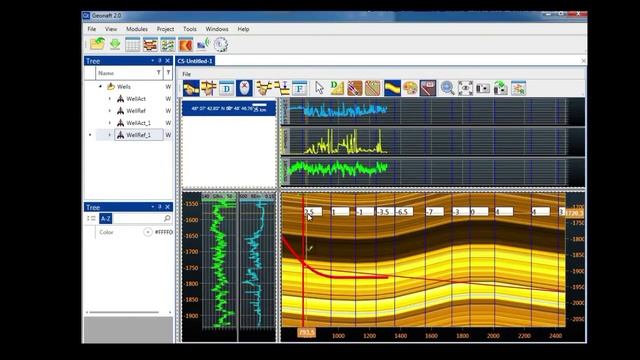Select the WellAct_1 well item

tap(138, 123)
